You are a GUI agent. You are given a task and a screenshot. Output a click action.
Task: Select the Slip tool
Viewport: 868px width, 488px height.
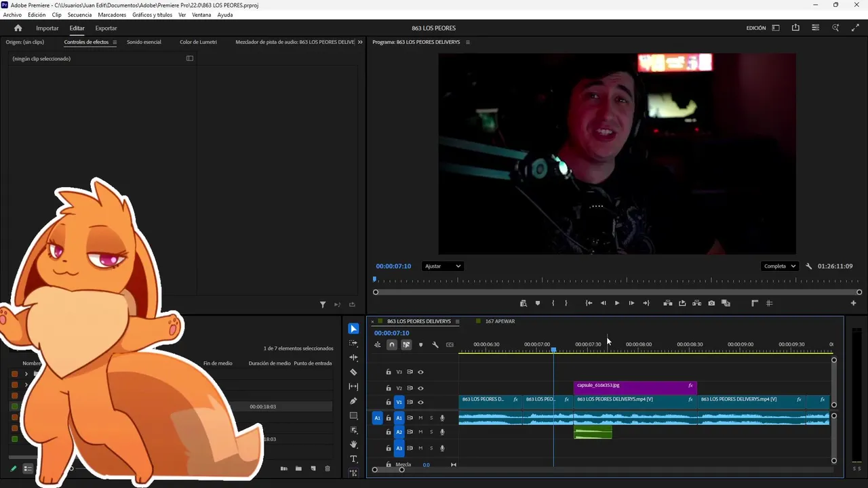coord(353,386)
